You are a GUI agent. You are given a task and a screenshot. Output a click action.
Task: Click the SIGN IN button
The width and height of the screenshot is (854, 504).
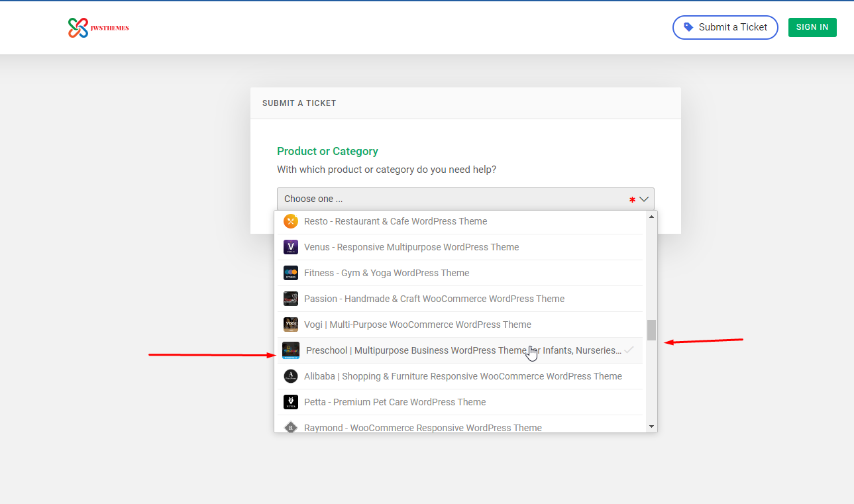[812, 27]
